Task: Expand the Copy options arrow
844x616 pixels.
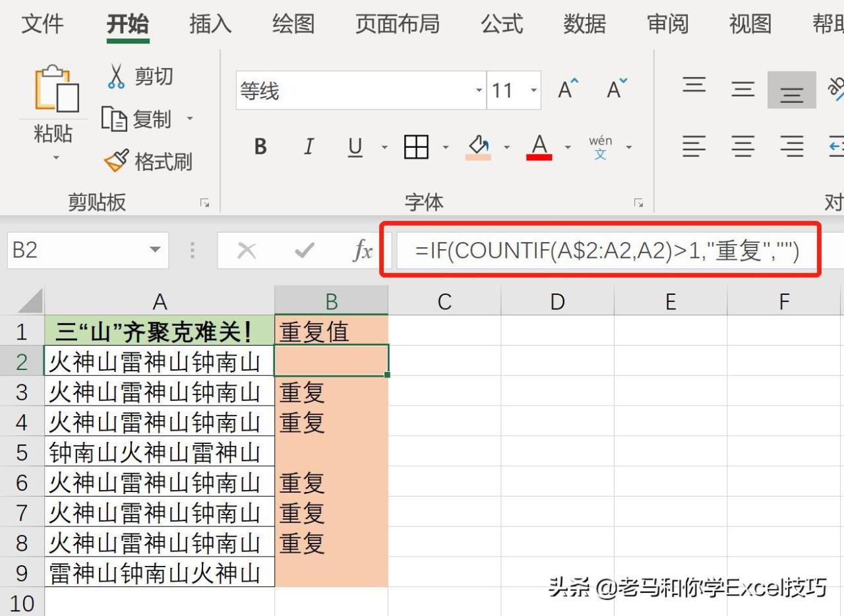Action: [190, 119]
